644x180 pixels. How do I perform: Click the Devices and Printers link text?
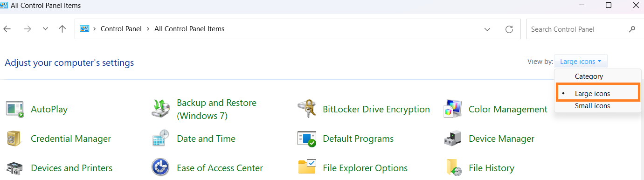click(x=71, y=168)
